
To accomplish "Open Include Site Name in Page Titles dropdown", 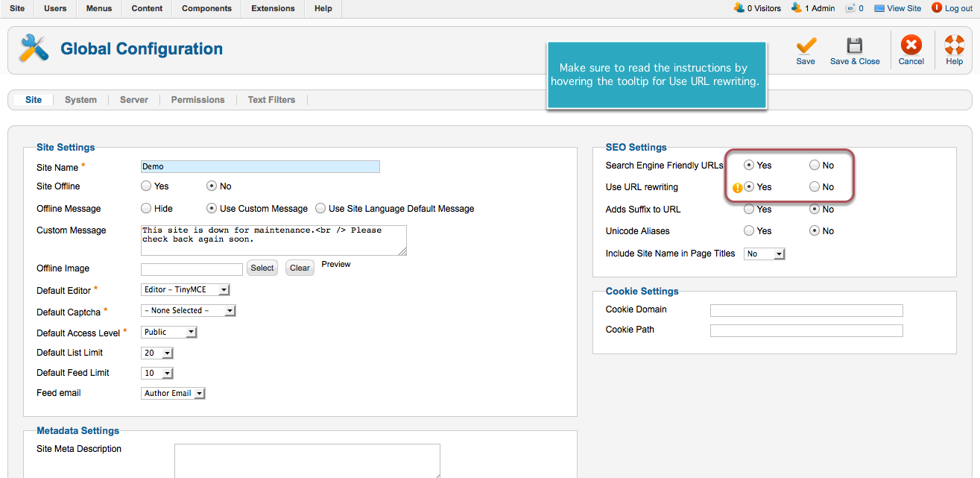I will coord(765,254).
